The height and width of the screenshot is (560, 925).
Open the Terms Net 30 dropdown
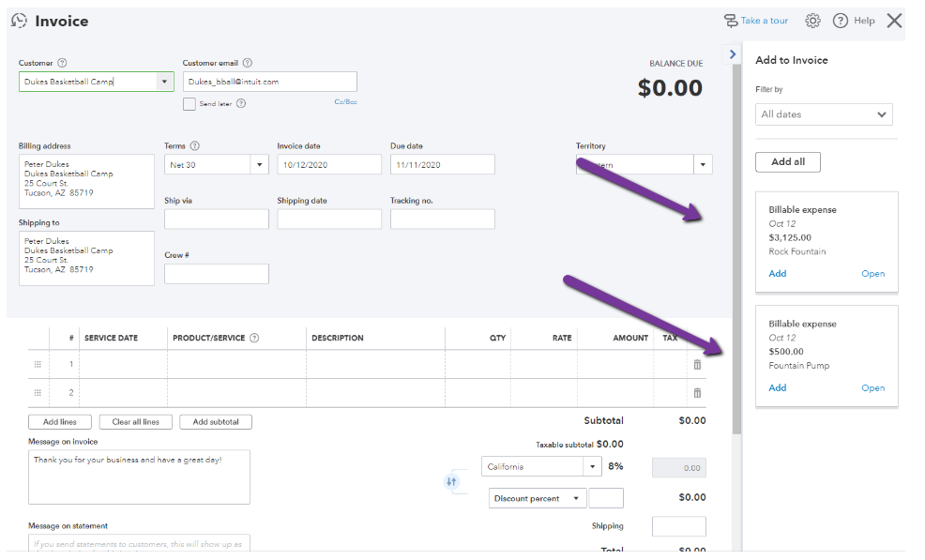tap(259, 165)
